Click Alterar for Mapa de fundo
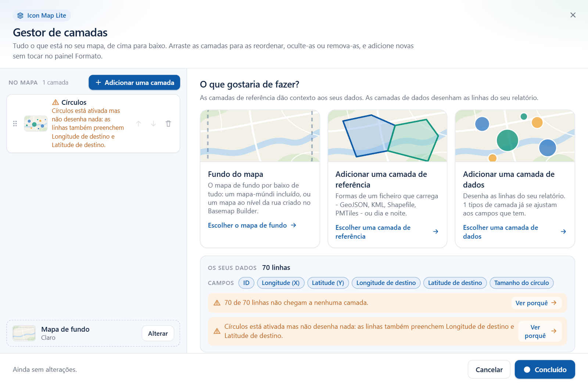This screenshot has width=588, height=385. tap(158, 334)
